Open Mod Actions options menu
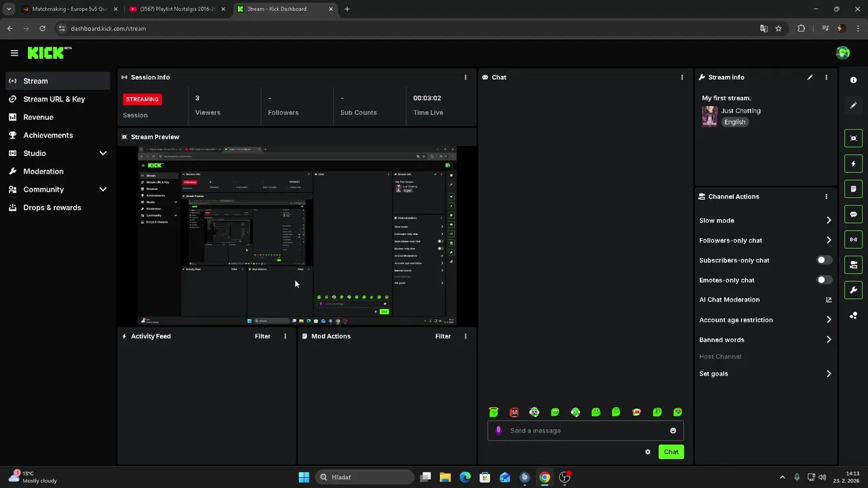The height and width of the screenshot is (488, 868). tap(465, 336)
